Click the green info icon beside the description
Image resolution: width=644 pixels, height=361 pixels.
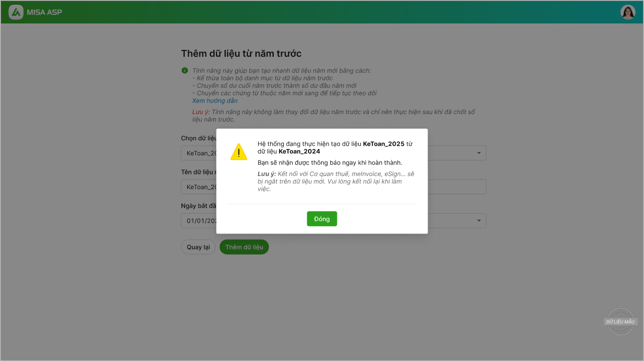click(x=185, y=70)
